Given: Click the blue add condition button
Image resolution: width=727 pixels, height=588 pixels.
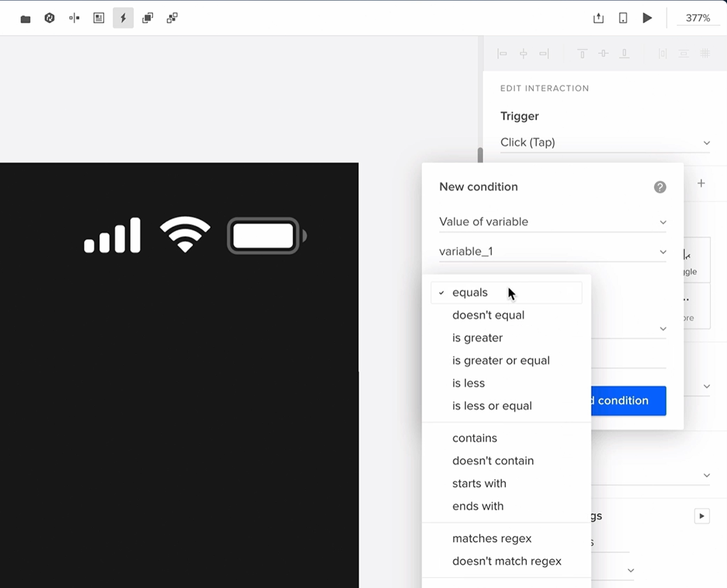Looking at the screenshot, I should [628, 400].
